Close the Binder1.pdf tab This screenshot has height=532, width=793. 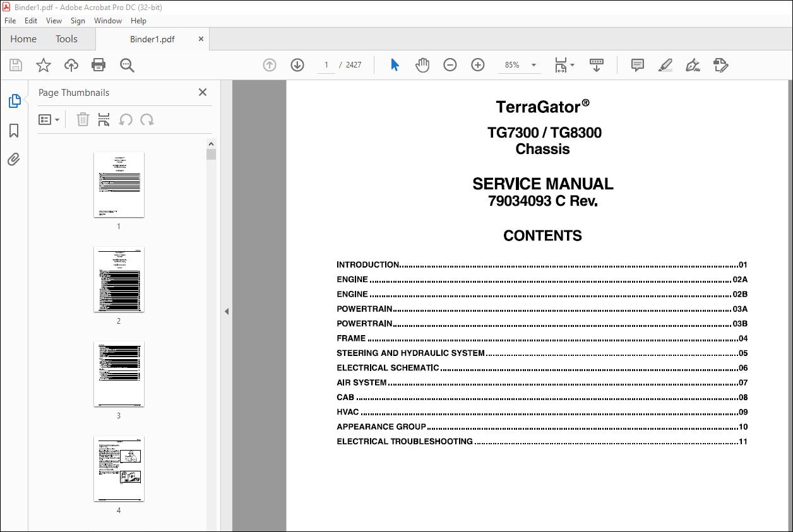click(201, 38)
